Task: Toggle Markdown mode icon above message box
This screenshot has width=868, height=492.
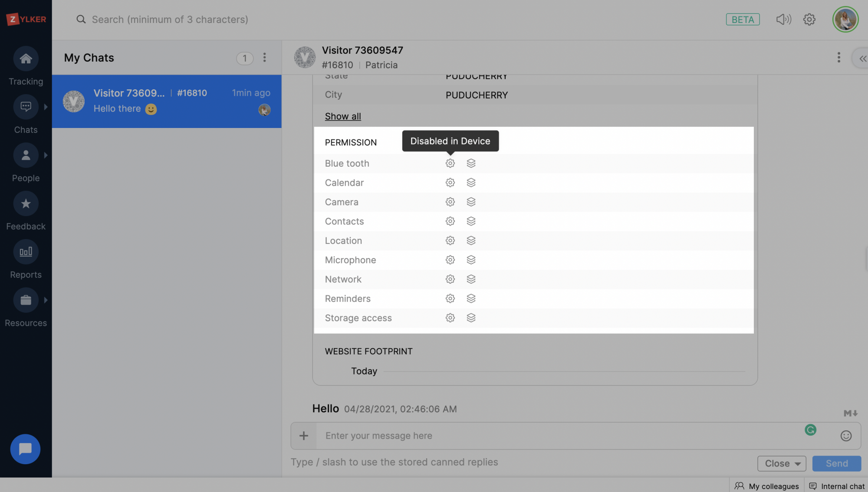Action: [850, 413]
